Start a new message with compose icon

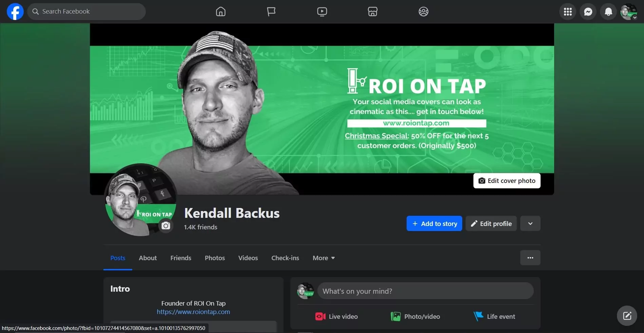coord(627,316)
